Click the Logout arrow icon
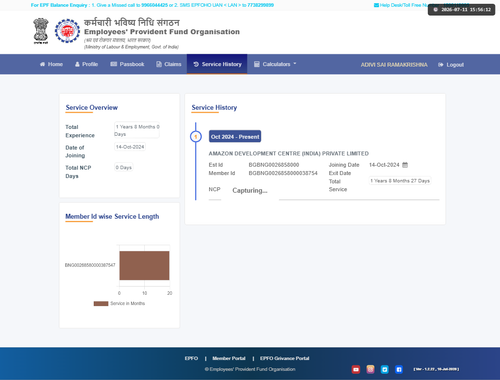 pos(441,65)
